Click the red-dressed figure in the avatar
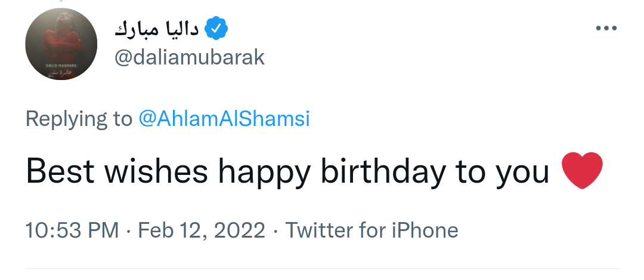 (63, 40)
